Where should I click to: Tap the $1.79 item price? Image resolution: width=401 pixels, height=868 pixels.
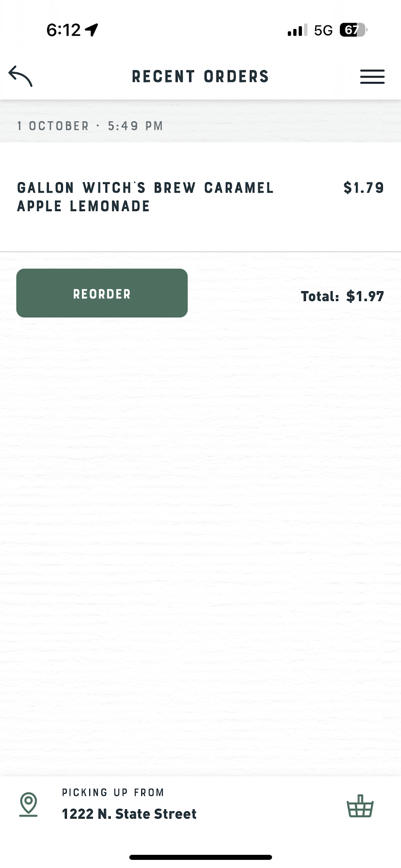pyautogui.click(x=363, y=188)
